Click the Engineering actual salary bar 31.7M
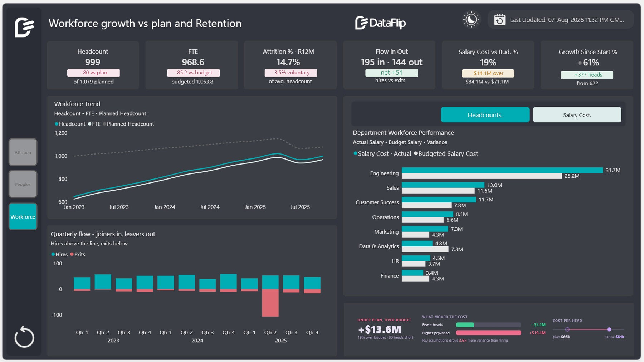This screenshot has width=644, height=362. [502, 170]
